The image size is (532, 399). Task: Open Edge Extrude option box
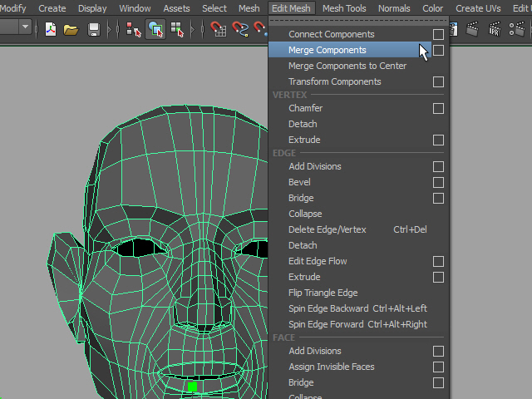[438, 277]
